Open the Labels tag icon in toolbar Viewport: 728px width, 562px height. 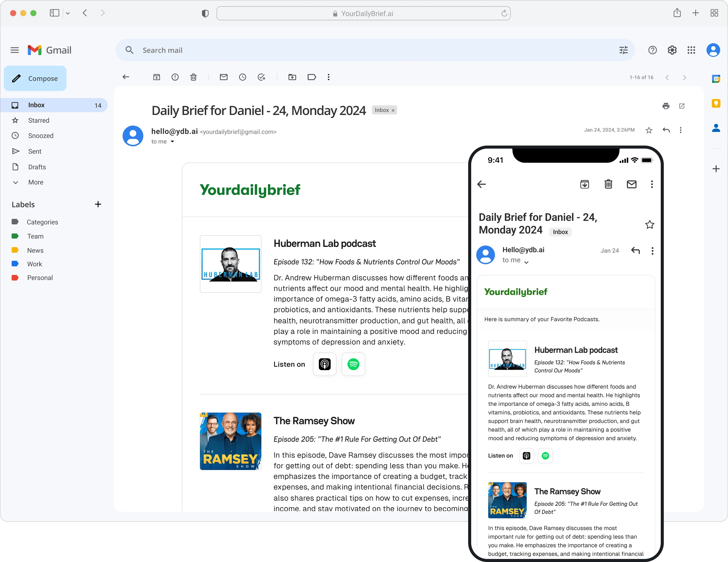click(x=312, y=77)
